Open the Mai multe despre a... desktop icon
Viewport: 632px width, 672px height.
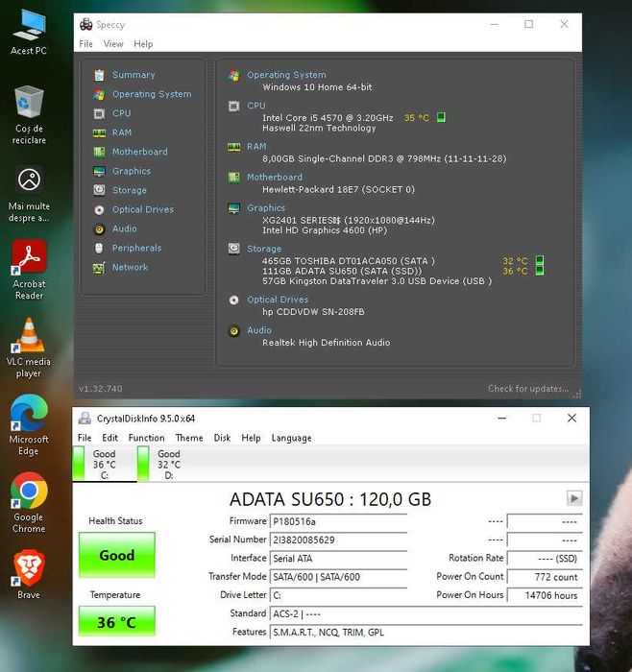coord(29,194)
